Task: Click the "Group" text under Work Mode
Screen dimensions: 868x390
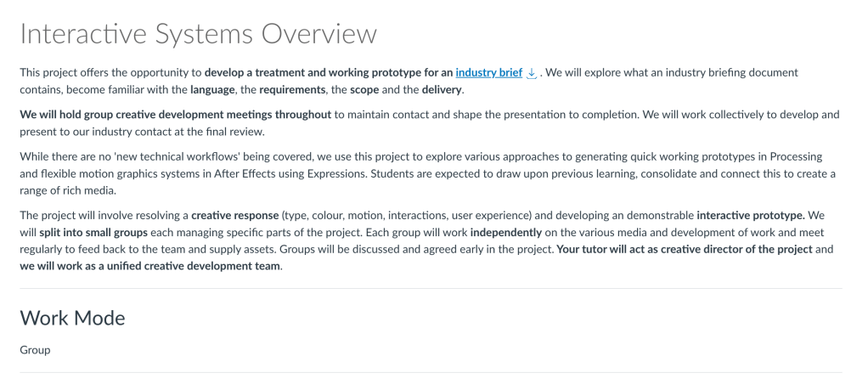Action: [x=35, y=350]
